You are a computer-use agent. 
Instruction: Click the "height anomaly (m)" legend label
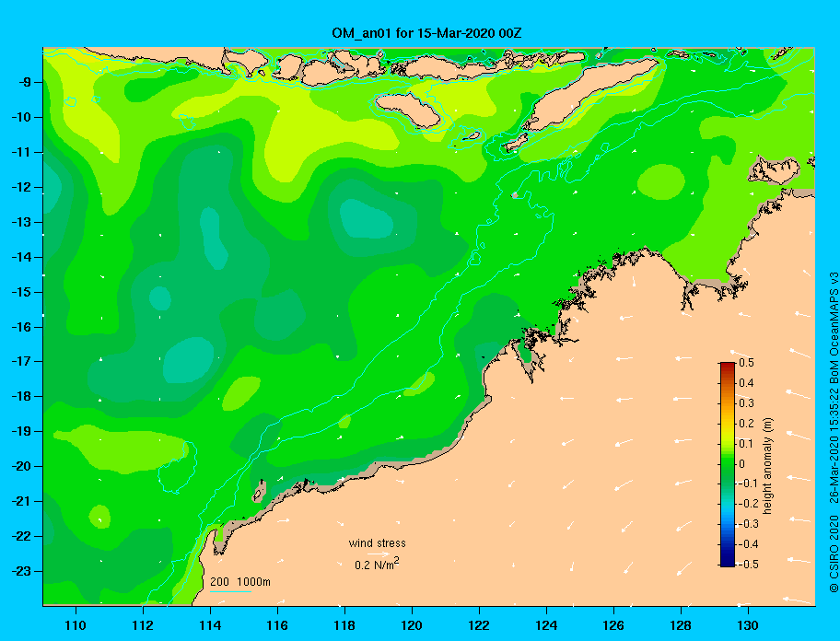[767, 466]
